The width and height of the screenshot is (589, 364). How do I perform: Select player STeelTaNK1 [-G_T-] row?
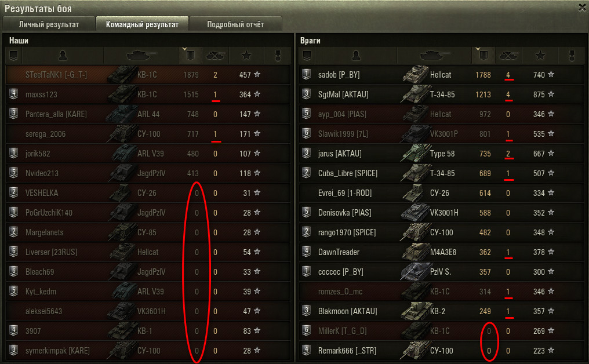[x=148, y=74]
